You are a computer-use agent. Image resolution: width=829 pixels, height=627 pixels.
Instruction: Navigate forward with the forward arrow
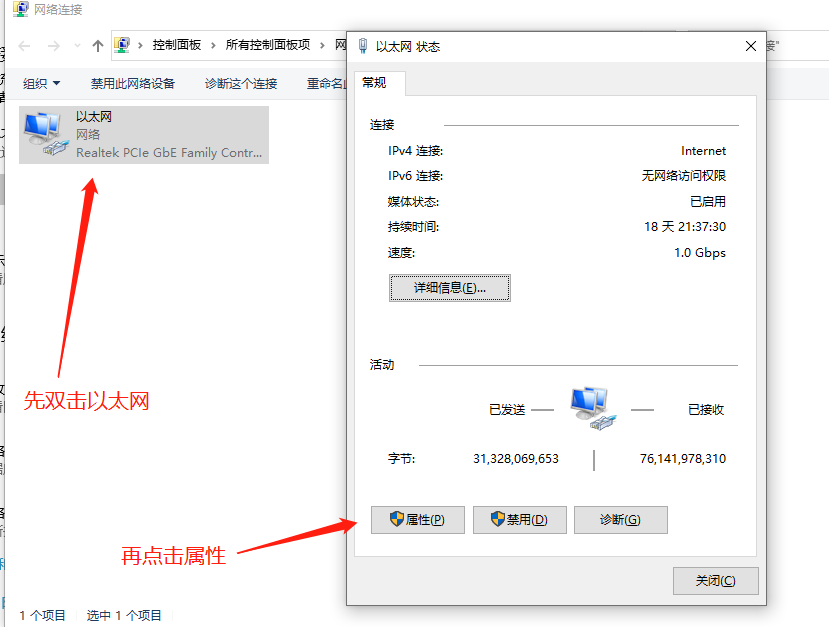coord(53,46)
